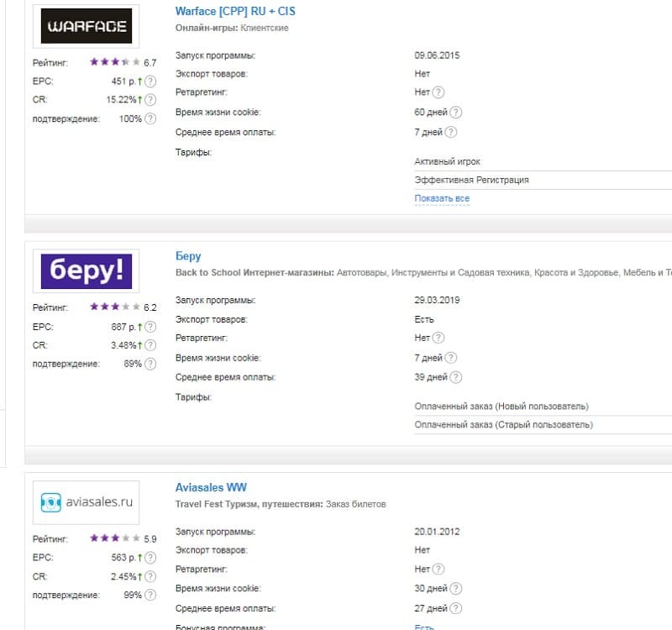Click help icon for Aviasales 30-day cookie

pyautogui.click(x=457, y=589)
